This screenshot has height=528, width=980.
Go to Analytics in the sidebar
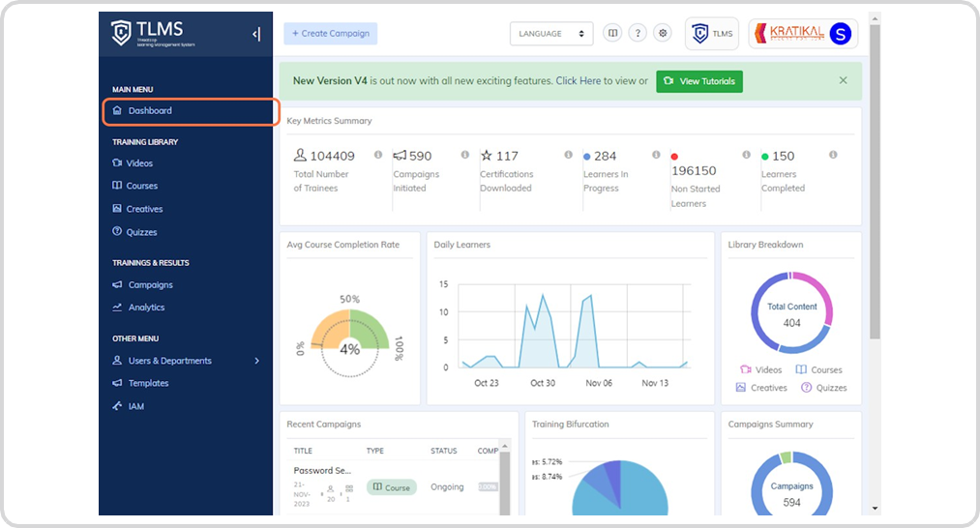[138, 308]
